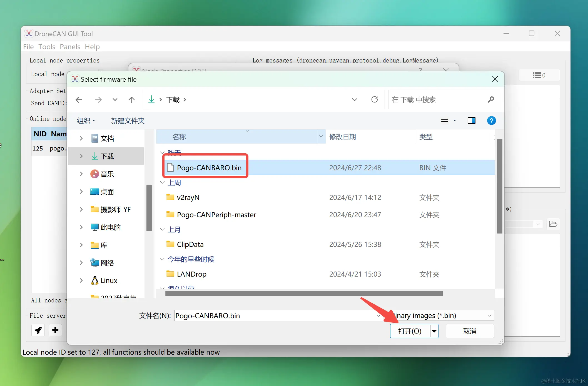This screenshot has width=588, height=386.
Task: Collapse the 上周 file group
Action: coord(162,183)
